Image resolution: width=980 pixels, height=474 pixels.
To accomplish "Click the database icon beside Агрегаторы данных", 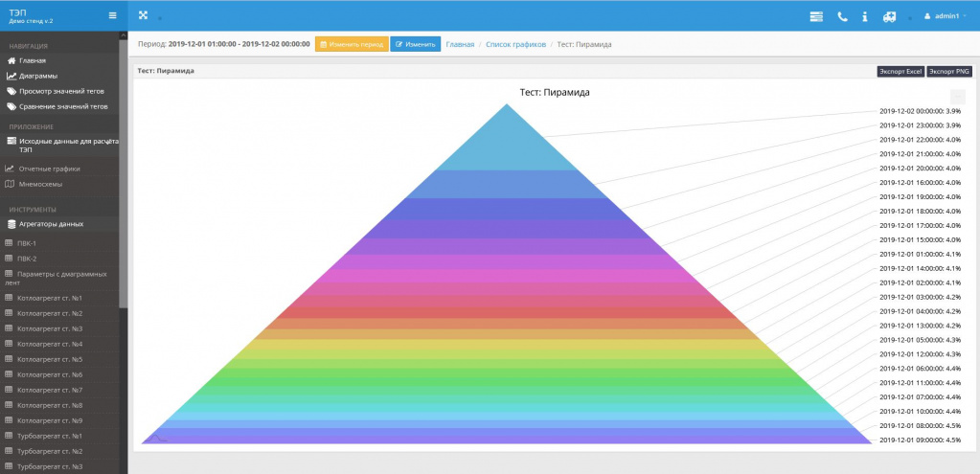I will tap(11, 224).
